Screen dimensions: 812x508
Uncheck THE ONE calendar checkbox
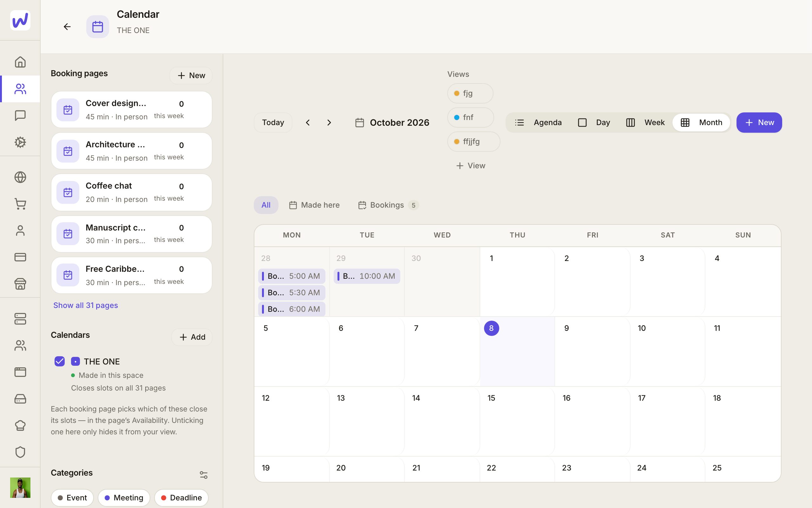pos(59,361)
